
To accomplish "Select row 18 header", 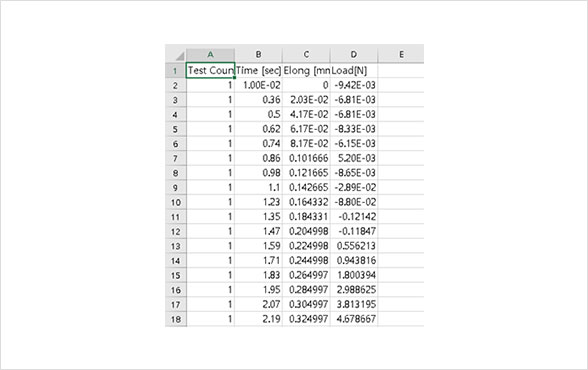I will (x=176, y=319).
